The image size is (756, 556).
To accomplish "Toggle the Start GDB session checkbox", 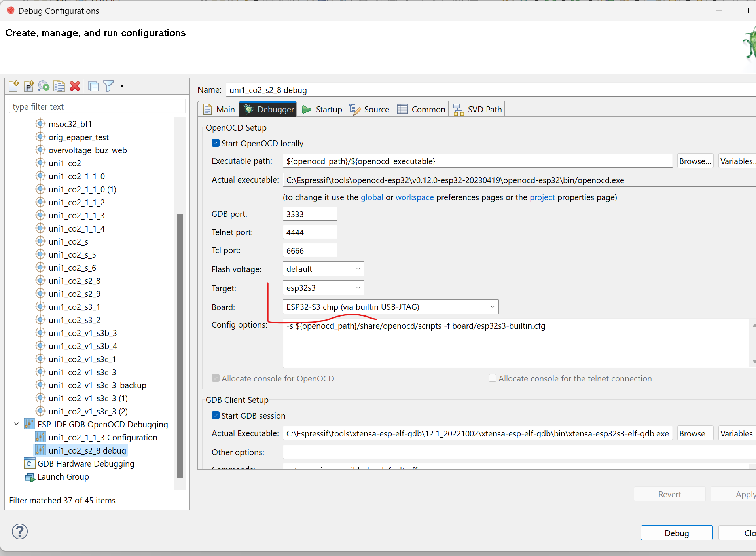I will (x=216, y=416).
